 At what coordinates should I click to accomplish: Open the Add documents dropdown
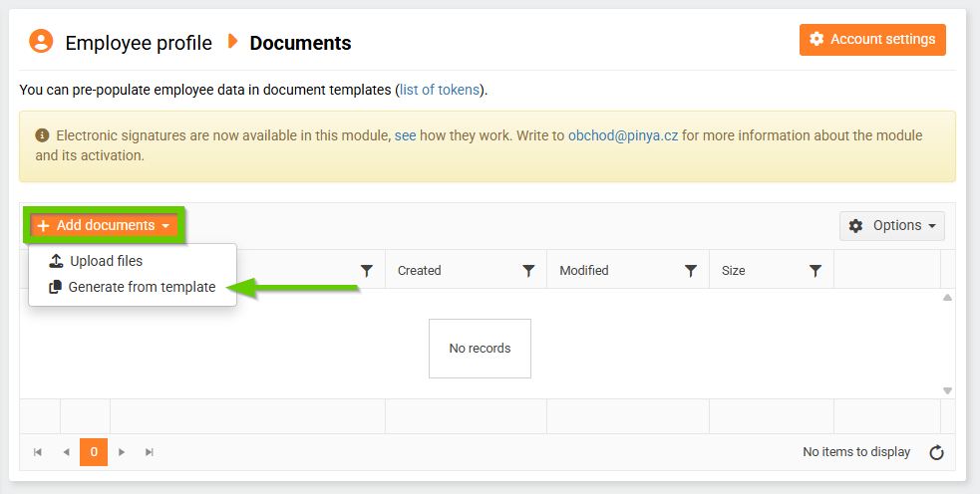point(104,226)
